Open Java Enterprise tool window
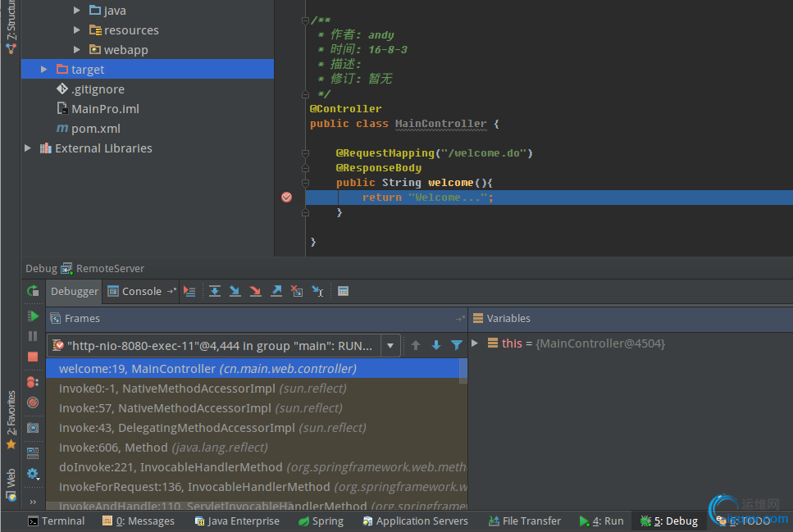 click(237, 521)
